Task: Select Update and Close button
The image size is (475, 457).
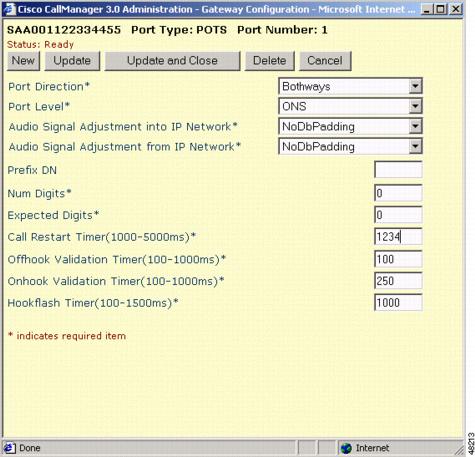Action: [x=172, y=61]
